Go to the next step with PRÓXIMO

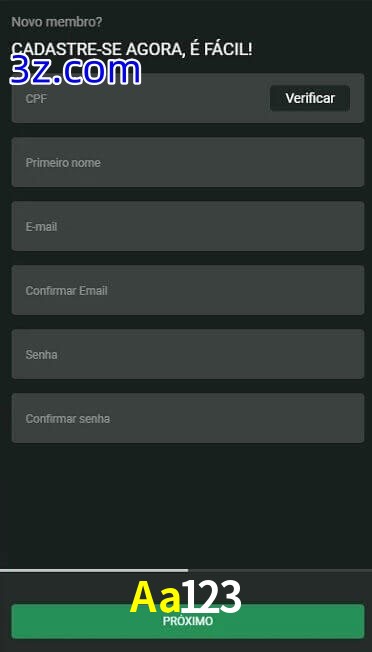pos(188,621)
